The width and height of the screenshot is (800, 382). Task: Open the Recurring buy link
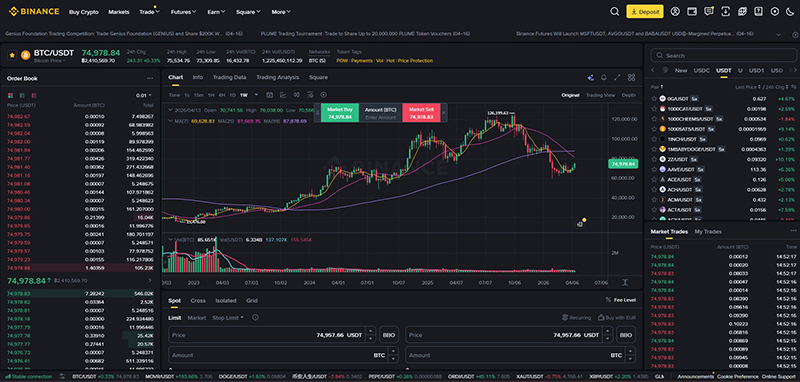(576, 317)
